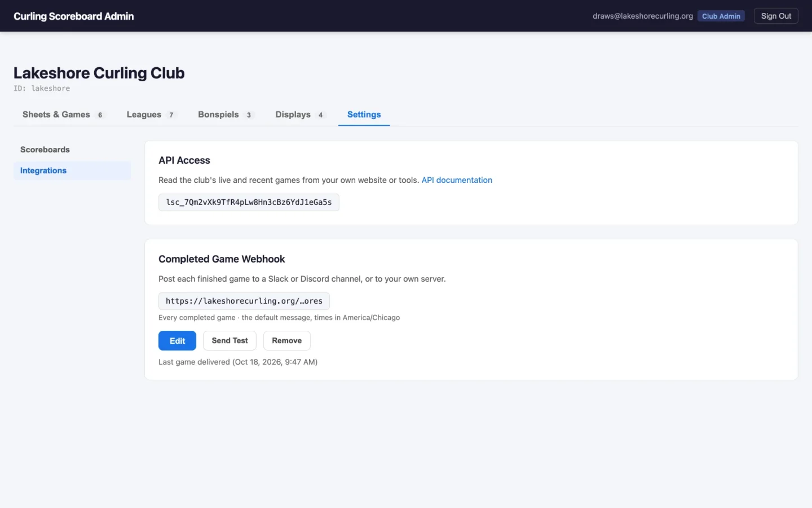Screen dimensions: 812x508
Task: Click the Completed Game Webhook heading
Action: point(222,259)
